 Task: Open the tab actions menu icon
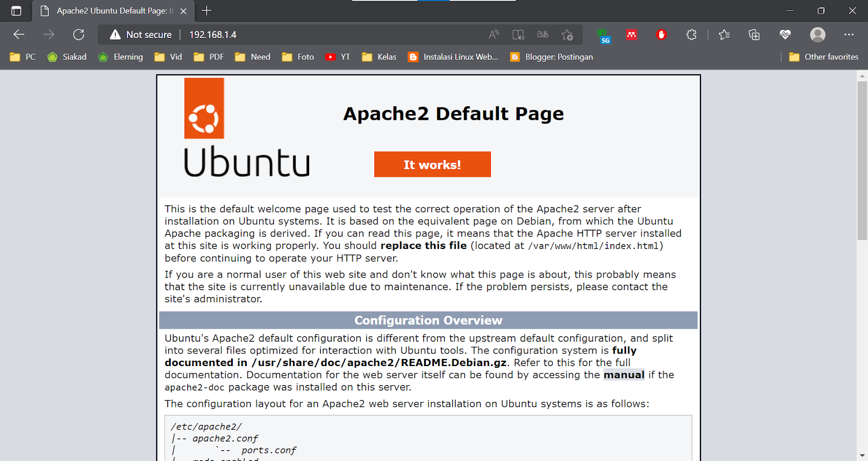[x=16, y=11]
